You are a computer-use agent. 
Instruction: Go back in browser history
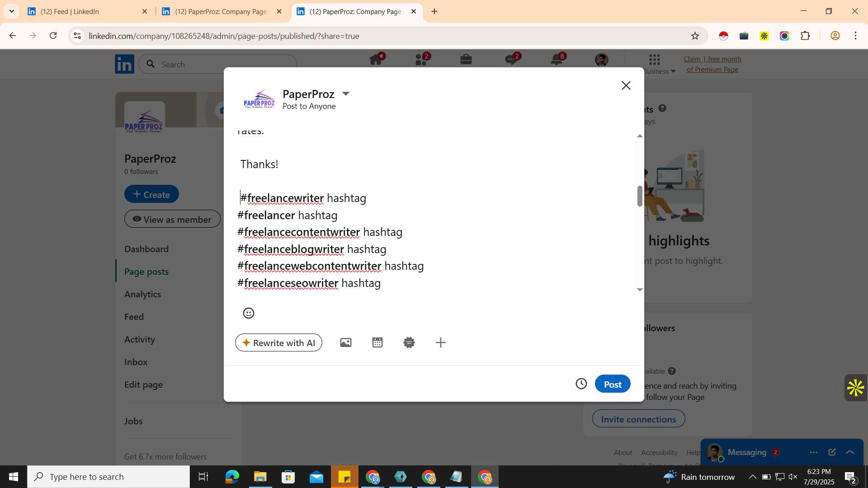click(x=12, y=36)
